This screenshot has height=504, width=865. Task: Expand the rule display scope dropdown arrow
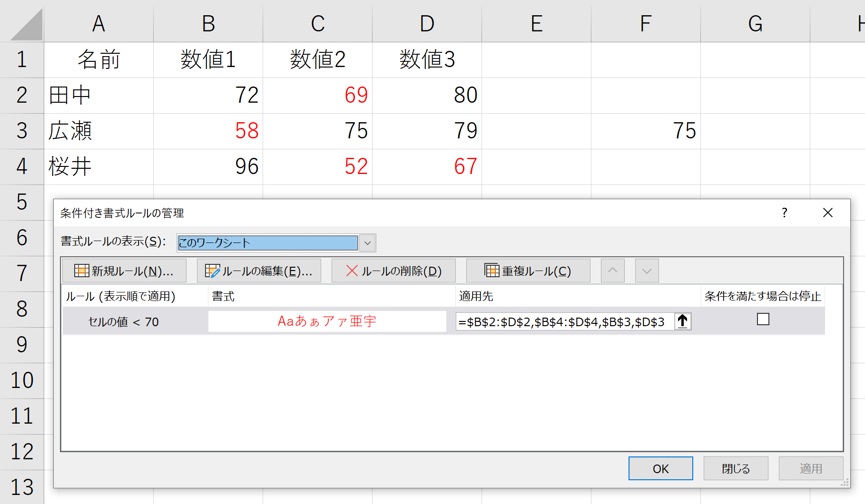367,243
